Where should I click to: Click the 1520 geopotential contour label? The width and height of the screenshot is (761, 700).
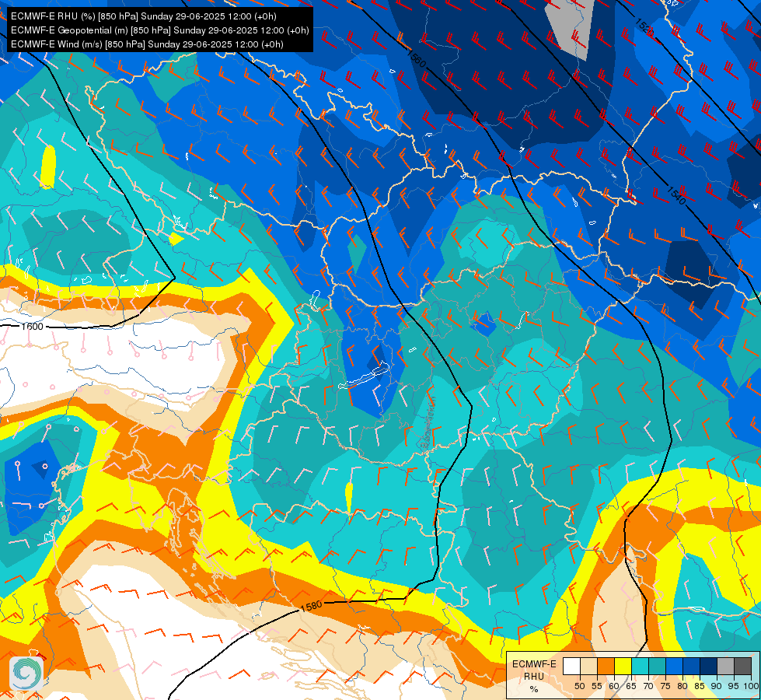click(x=644, y=26)
